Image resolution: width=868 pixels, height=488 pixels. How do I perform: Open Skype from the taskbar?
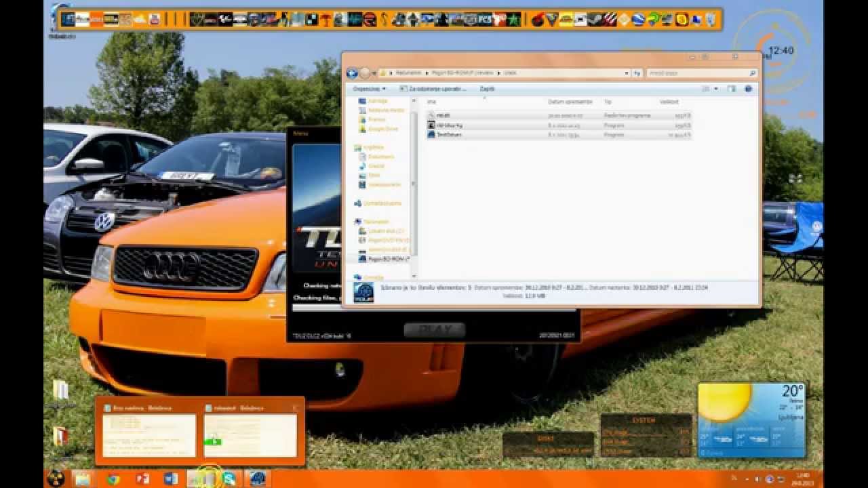pyautogui.click(x=229, y=479)
